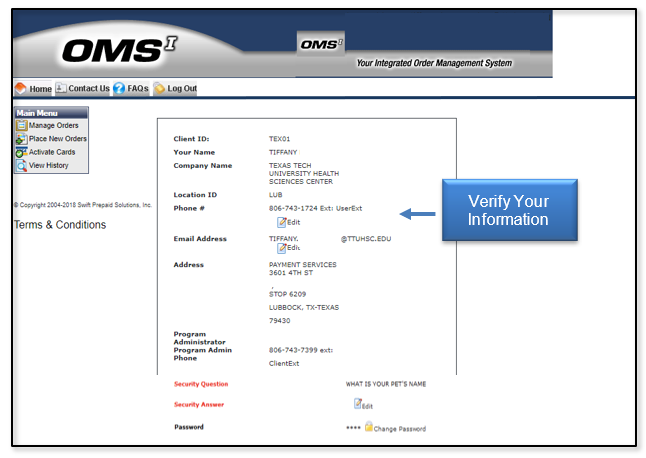646x458 pixels.
Task: Click the Edit link for email address
Action: point(294,248)
